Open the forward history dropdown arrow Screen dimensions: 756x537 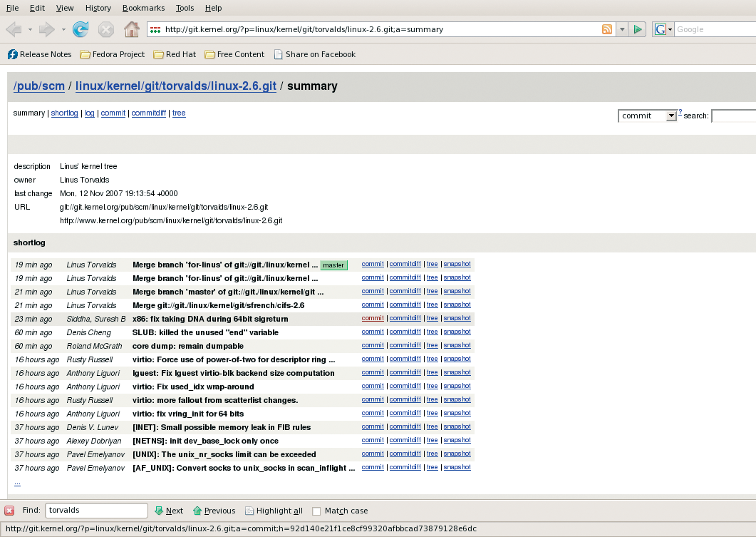coord(63,29)
